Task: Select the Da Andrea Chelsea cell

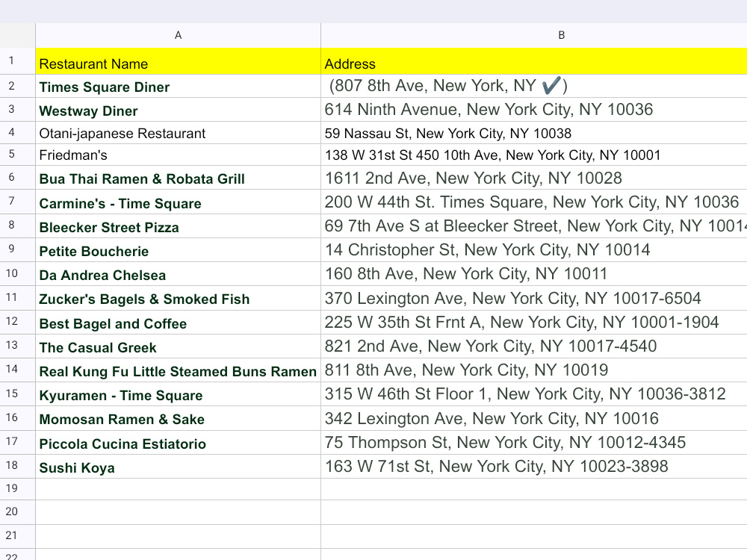Action: point(179,274)
